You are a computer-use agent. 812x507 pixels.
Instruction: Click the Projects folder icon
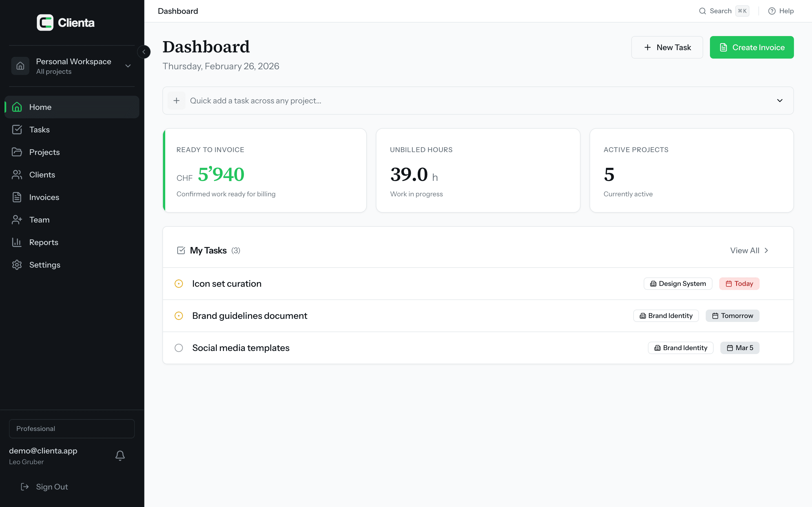tap(17, 152)
